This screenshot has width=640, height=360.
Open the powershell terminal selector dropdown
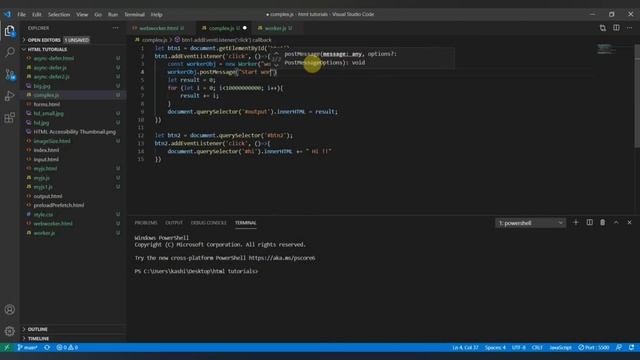(x=530, y=223)
